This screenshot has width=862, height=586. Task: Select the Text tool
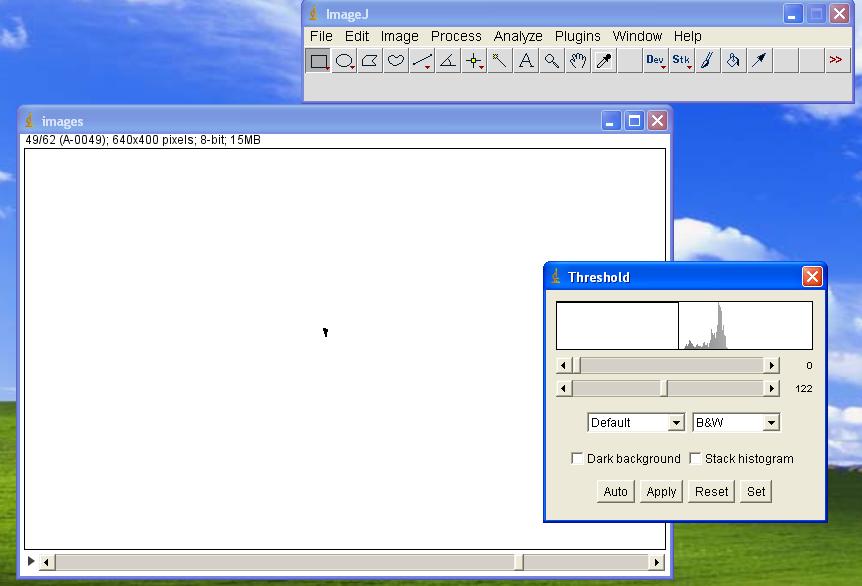pyautogui.click(x=526, y=60)
